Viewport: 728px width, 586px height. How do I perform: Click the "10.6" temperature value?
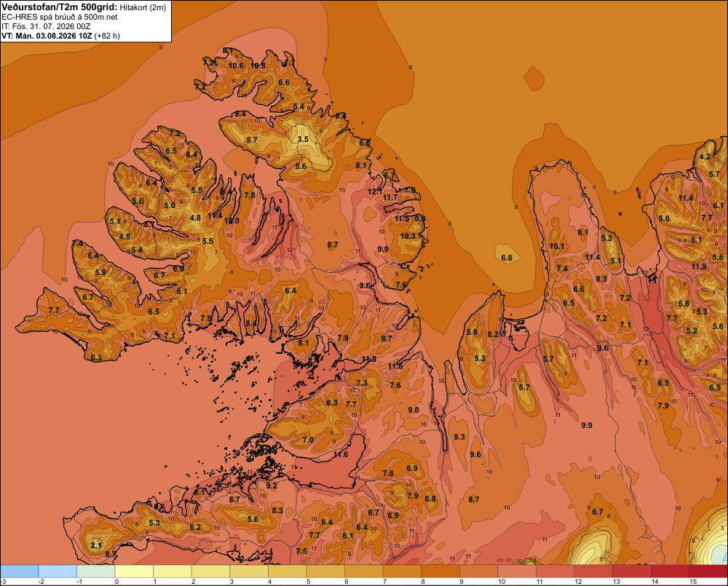236,66
